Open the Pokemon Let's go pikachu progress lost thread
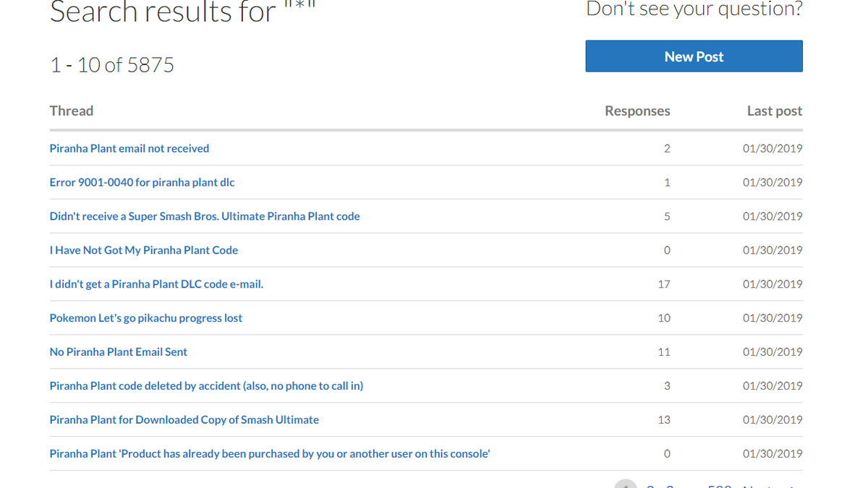The height and width of the screenshot is (488, 868). click(x=146, y=318)
